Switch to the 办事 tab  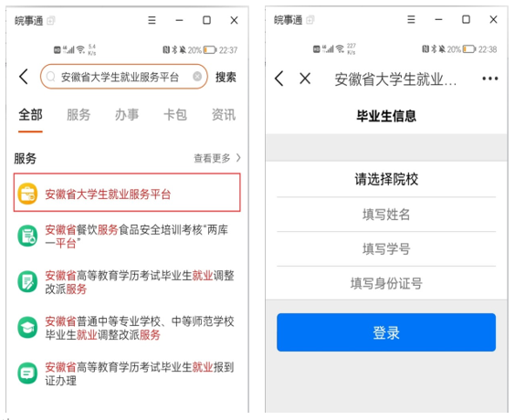click(x=127, y=115)
